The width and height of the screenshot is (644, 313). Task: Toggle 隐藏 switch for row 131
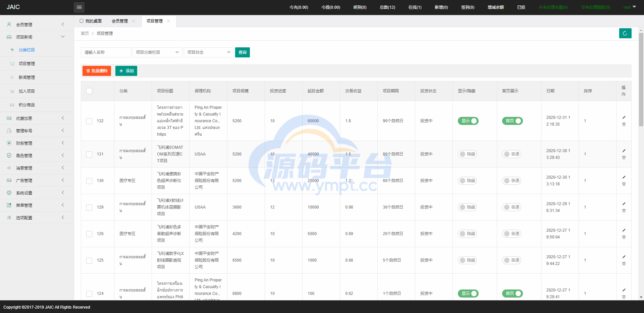point(467,154)
